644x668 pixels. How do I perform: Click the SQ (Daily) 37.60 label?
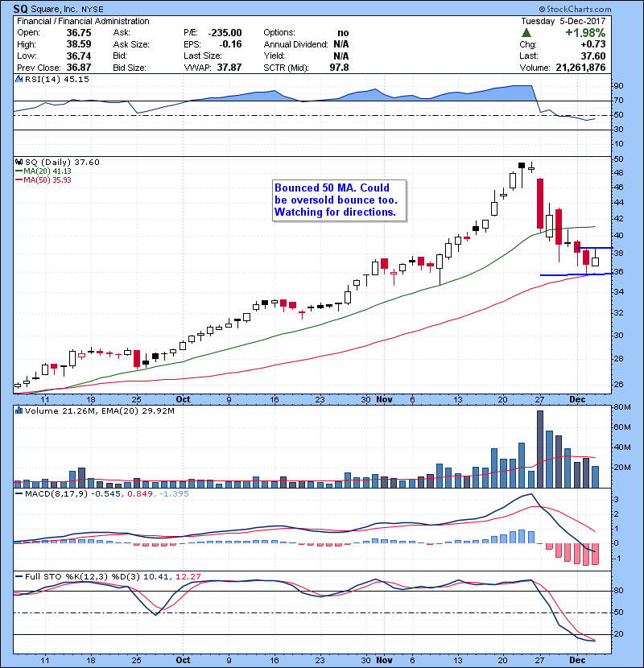pos(62,162)
